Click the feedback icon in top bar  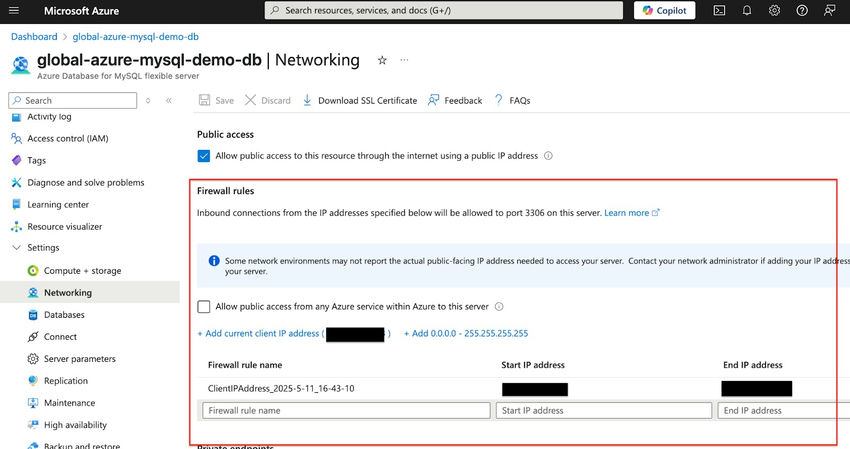point(830,10)
